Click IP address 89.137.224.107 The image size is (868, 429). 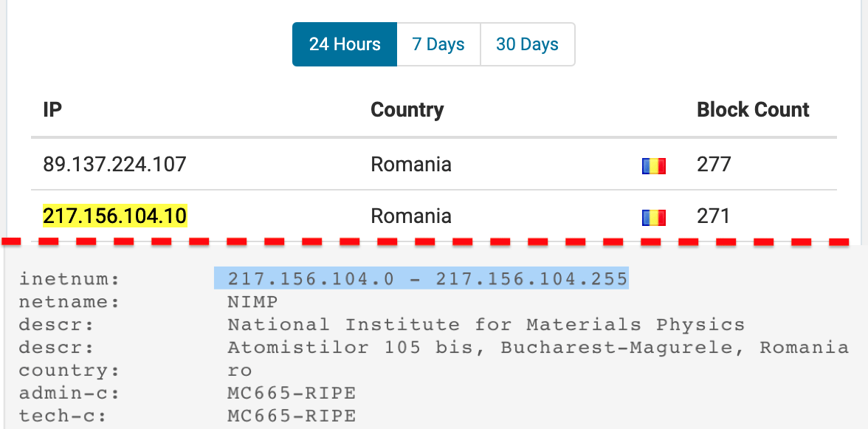(x=114, y=164)
